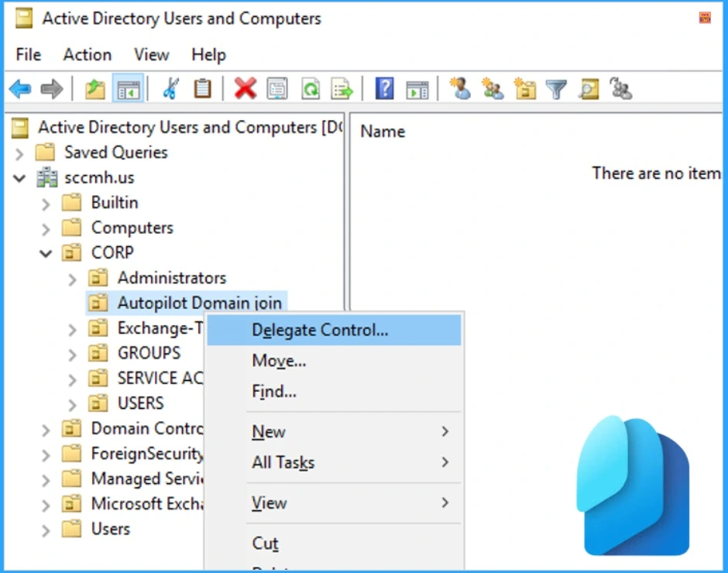This screenshot has height=573, width=728.
Task: Click the Name column header
Action: (383, 132)
